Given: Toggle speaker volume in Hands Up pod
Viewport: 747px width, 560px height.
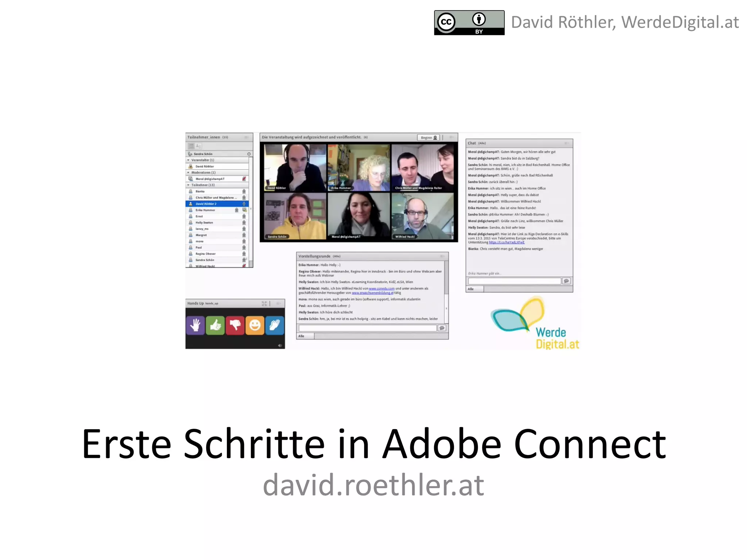Looking at the screenshot, I should (x=280, y=345).
